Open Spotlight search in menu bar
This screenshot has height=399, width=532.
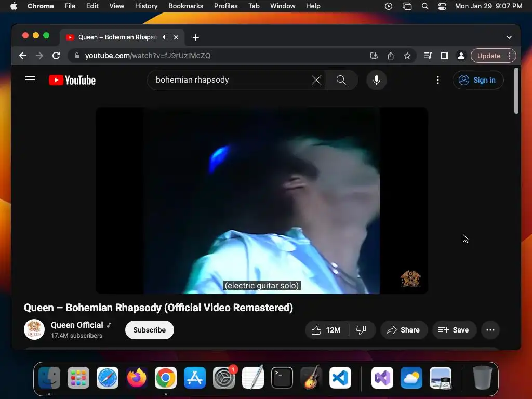[x=425, y=6]
